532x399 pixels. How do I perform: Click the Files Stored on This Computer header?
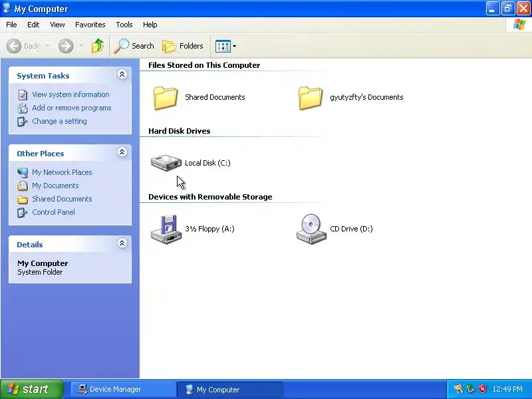204,65
